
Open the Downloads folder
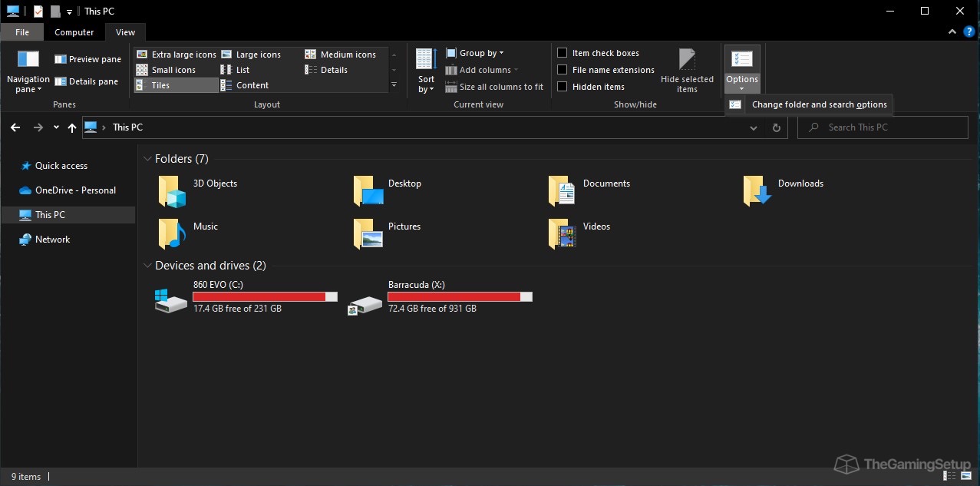click(x=783, y=191)
